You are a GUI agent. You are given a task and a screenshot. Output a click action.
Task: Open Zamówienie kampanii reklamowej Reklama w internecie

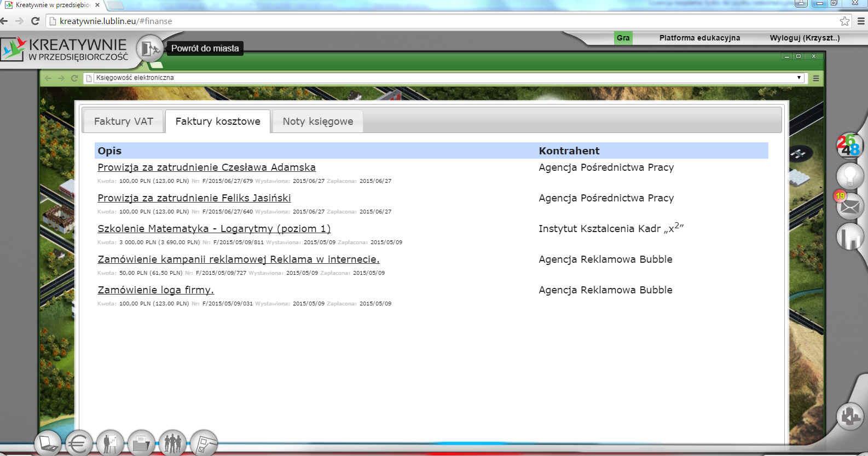tap(239, 259)
